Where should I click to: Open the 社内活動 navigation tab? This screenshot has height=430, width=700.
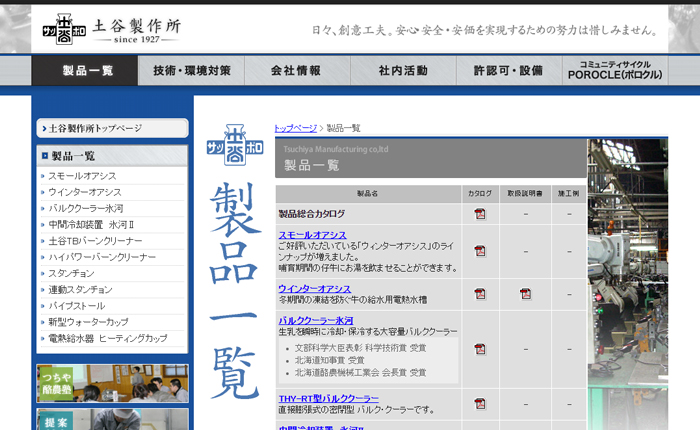click(x=404, y=71)
